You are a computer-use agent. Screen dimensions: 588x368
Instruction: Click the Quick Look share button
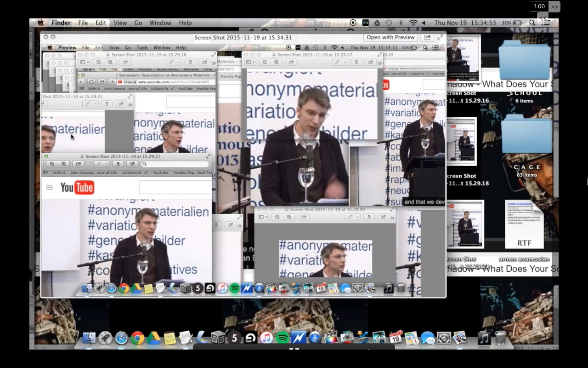tap(427, 37)
